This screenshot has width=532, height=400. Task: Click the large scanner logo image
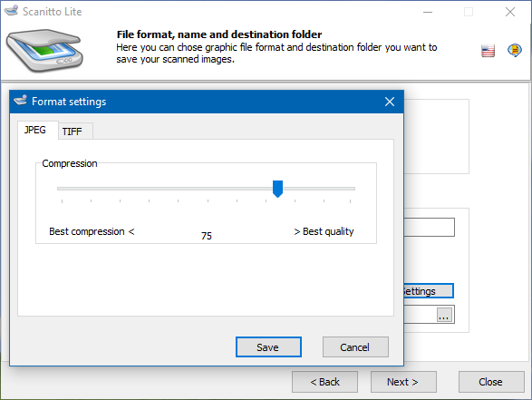click(44, 50)
